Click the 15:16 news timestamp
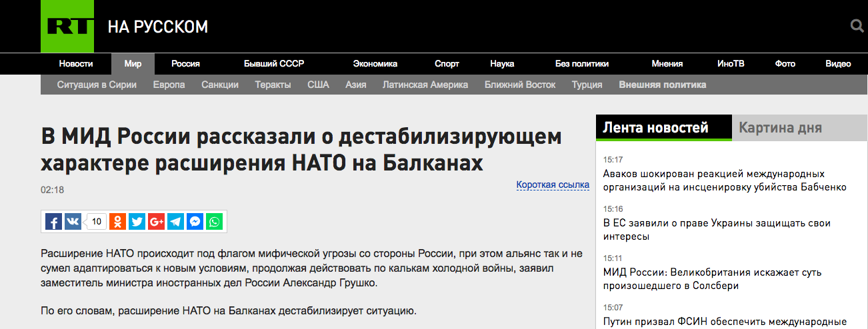This screenshot has width=868, height=329. click(x=613, y=209)
